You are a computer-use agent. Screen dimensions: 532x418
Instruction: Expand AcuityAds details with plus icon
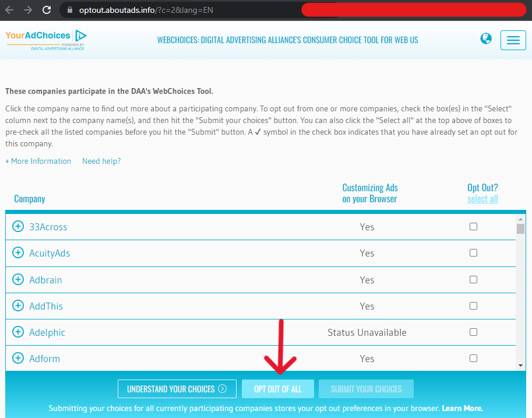18,252
